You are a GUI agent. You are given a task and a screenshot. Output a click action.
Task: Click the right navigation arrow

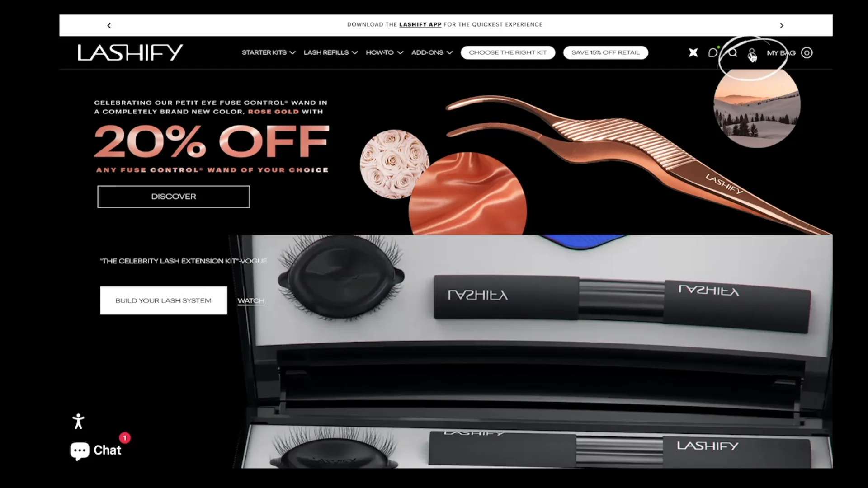click(782, 24)
